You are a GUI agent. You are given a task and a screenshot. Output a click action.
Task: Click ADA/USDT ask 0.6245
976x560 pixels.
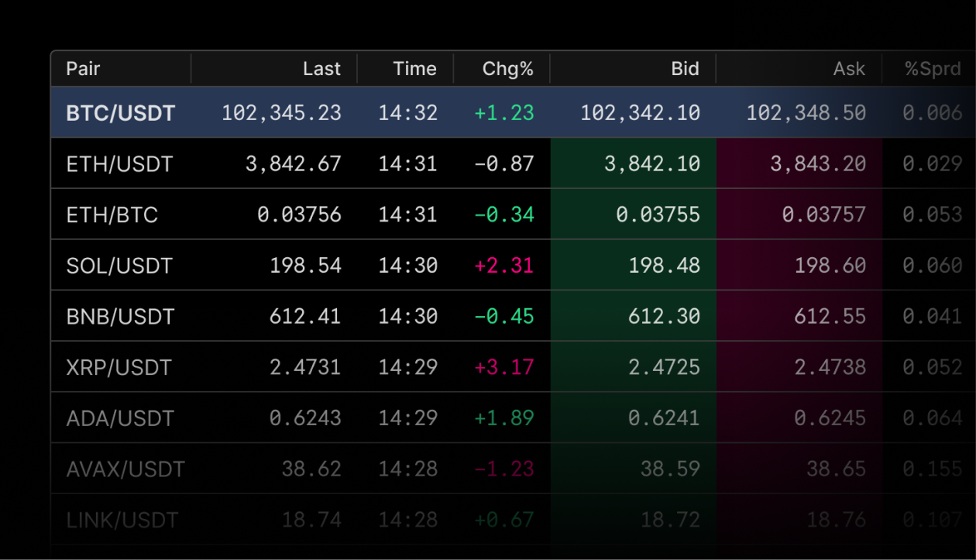pyautogui.click(x=830, y=418)
